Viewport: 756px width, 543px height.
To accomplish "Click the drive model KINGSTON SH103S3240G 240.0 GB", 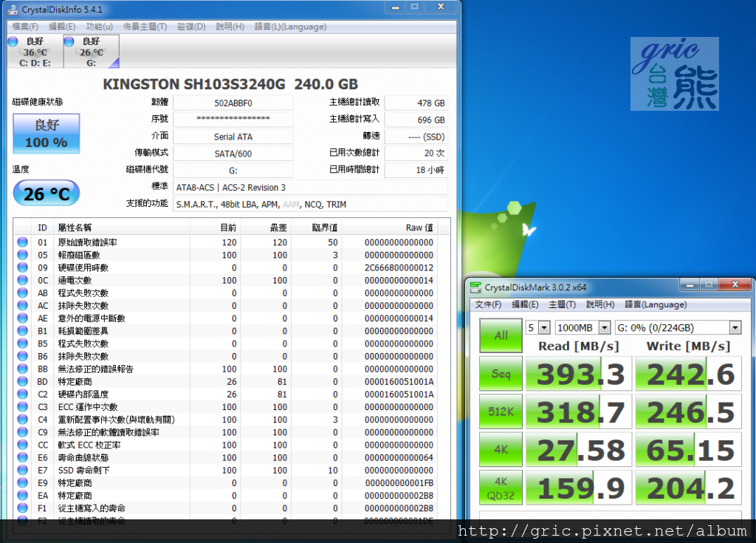I will pyautogui.click(x=230, y=84).
